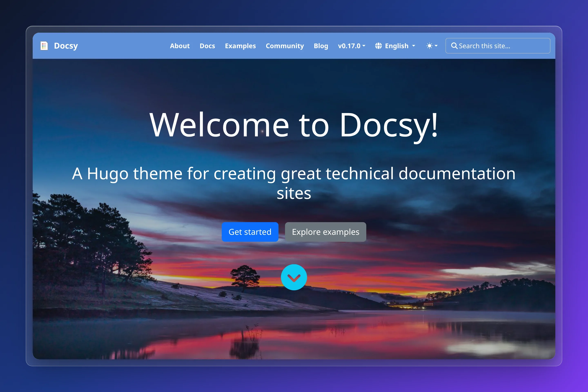This screenshot has height=392, width=588.
Task: Visit the Community page
Action: pos(285,46)
